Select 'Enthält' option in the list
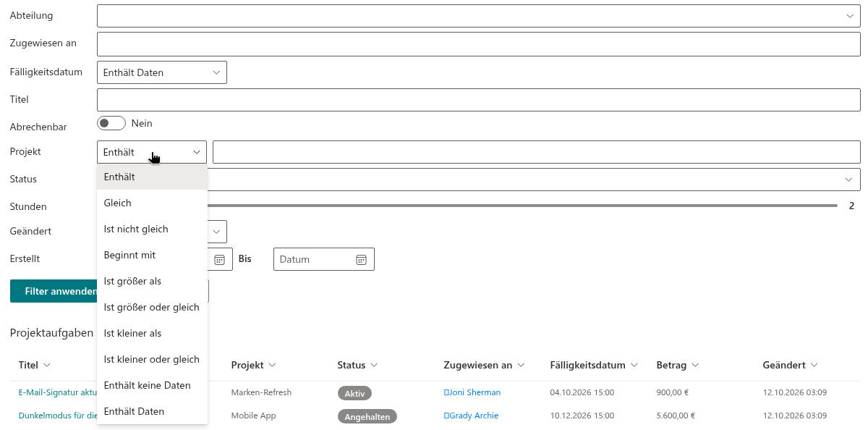The height and width of the screenshot is (430, 868). pos(152,177)
